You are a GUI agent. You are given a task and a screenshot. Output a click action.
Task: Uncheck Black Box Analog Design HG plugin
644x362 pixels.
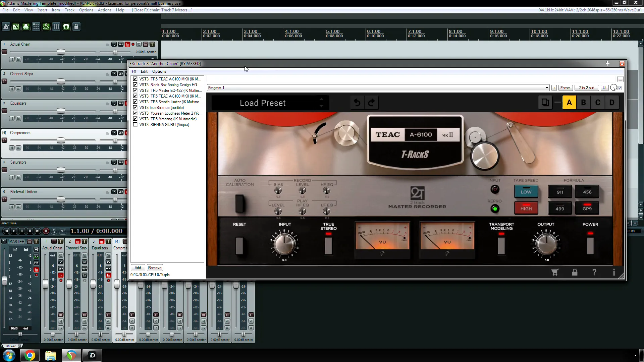pyautogui.click(x=135, y=85)
